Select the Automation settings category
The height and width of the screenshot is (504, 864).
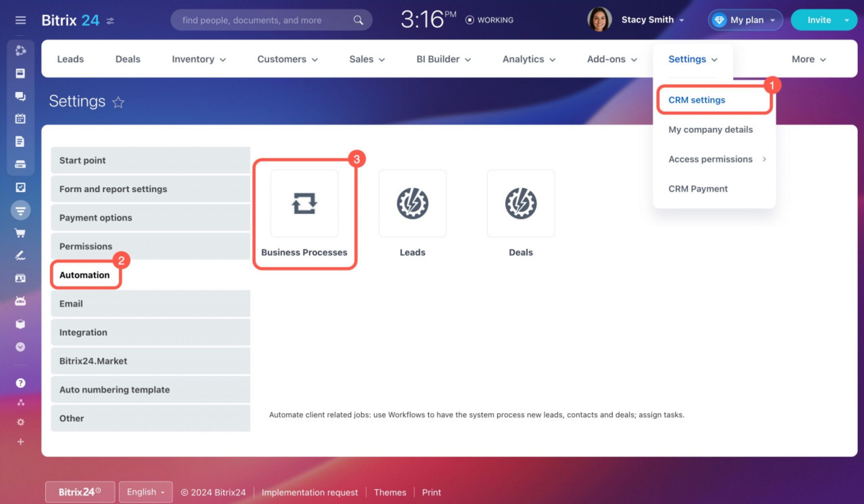point(84,275)
